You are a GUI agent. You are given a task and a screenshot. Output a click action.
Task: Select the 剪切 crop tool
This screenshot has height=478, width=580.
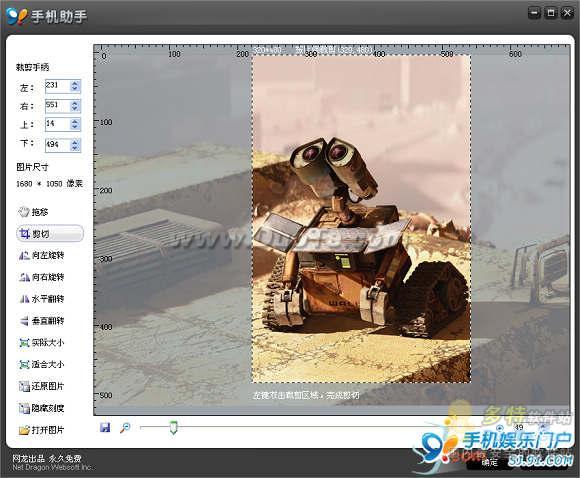(x=50, y=234)
